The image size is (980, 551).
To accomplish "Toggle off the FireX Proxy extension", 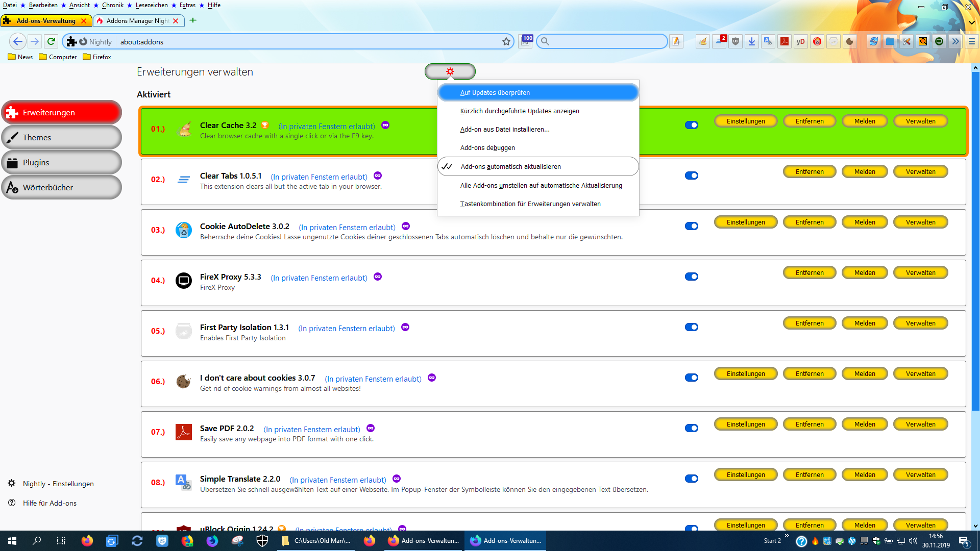I will [x=692, y=277].
